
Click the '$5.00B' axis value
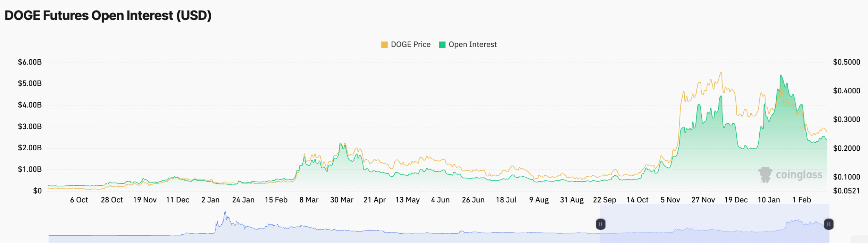point(30,83)
